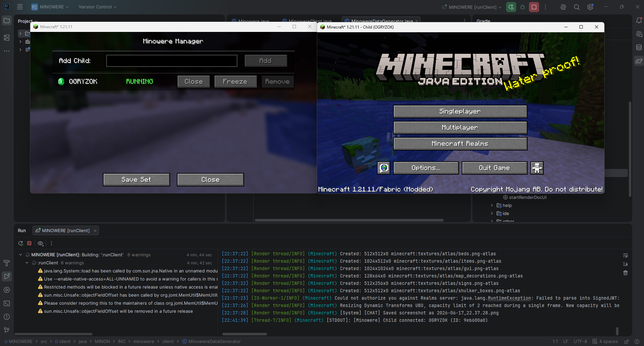Open the Problems summary icon in status bar

637,342
